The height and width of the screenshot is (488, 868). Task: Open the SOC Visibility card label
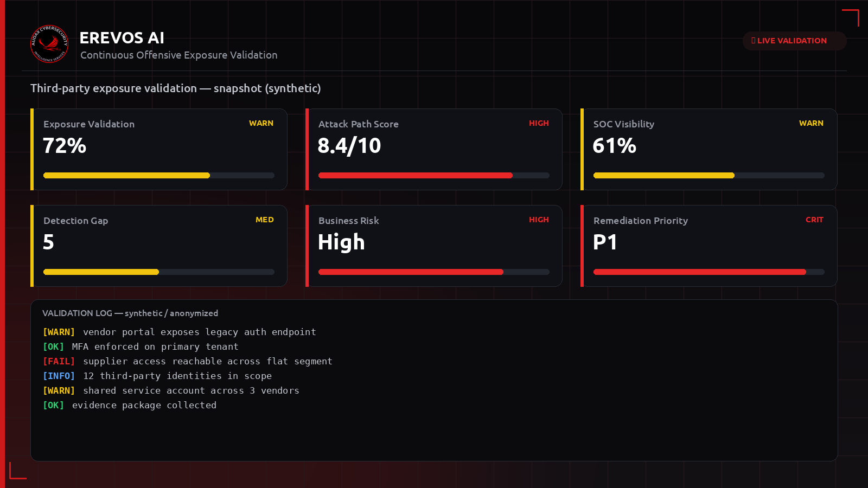pyautogui.click(x=624, y=124)
